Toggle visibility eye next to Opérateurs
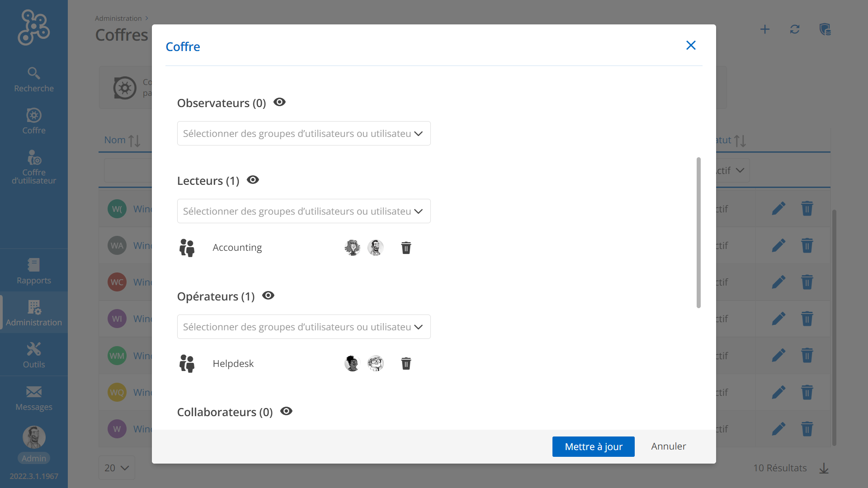Screen dimensions: 868x488 (x=268, y=296)
